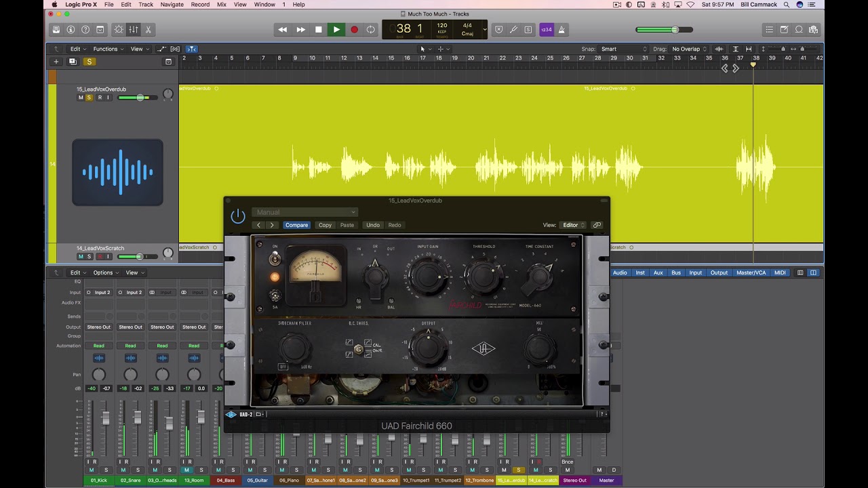Go to previous plugin preset
Screen dimensions: 868x488
[258, 225]
